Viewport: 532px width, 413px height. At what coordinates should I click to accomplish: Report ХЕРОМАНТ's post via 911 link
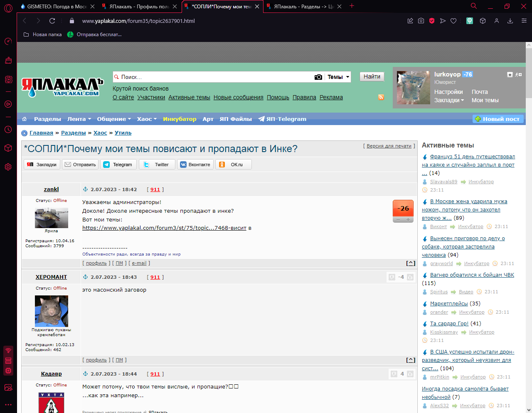(155, 277)
